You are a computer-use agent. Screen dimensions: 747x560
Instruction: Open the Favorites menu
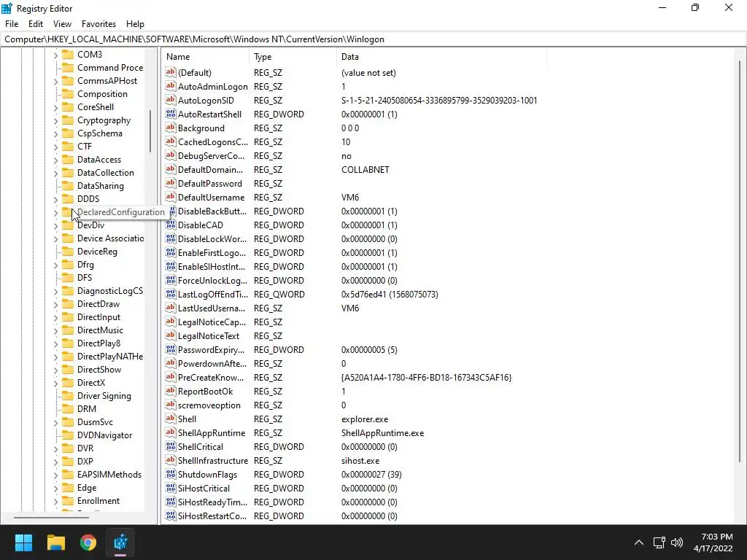[98, 24]
